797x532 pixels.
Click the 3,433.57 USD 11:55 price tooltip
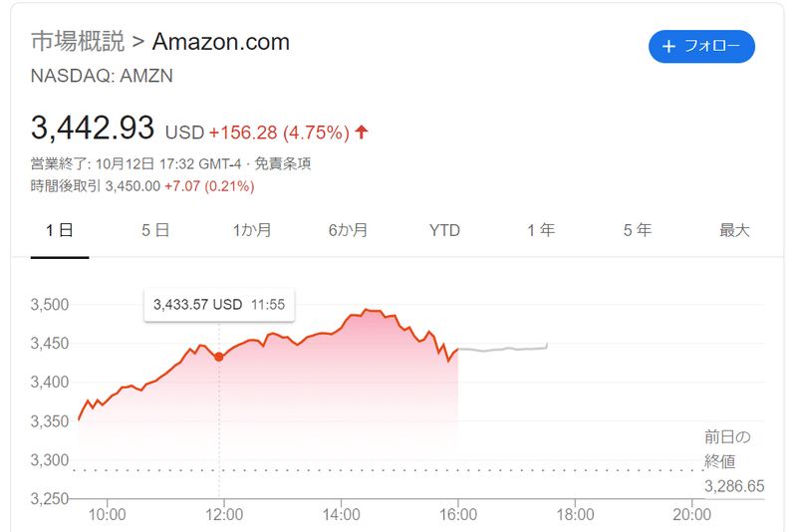pos(219,305)
